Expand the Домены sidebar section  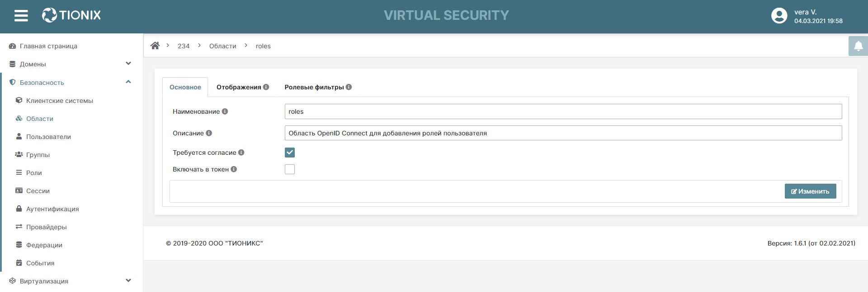128,64
